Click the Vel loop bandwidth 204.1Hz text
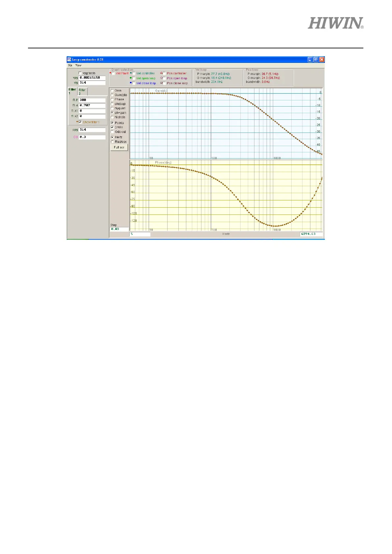The image size is (392, 554). (x=209, y=82)
